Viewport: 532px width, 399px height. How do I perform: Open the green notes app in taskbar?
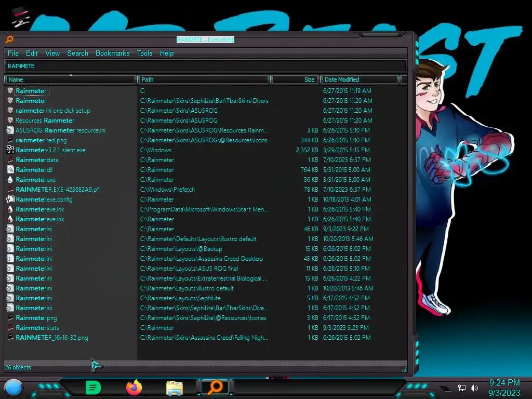[x=94, y=388]
